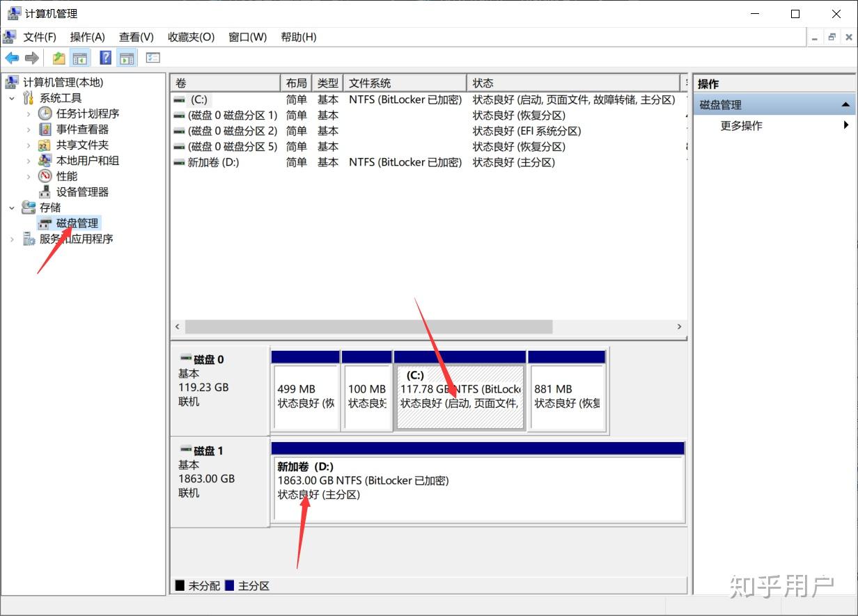
Task: Click the Forward arrow toolbar icon
Action: pos(31,58)
